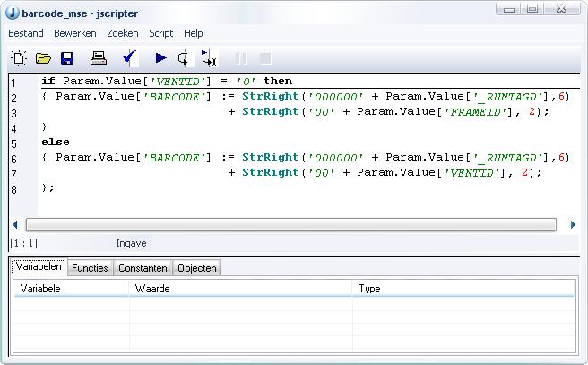Click the disabled pause icon in the toolbar

click(x=241, y=58)
